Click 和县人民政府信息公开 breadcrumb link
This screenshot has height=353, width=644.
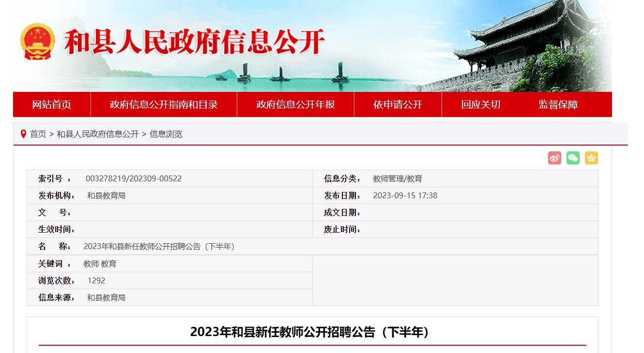98,134
